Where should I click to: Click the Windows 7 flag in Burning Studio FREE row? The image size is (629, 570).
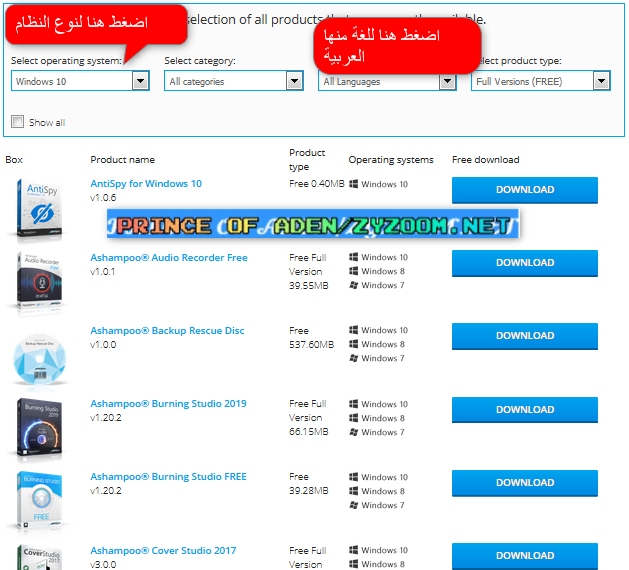point(353,505)
